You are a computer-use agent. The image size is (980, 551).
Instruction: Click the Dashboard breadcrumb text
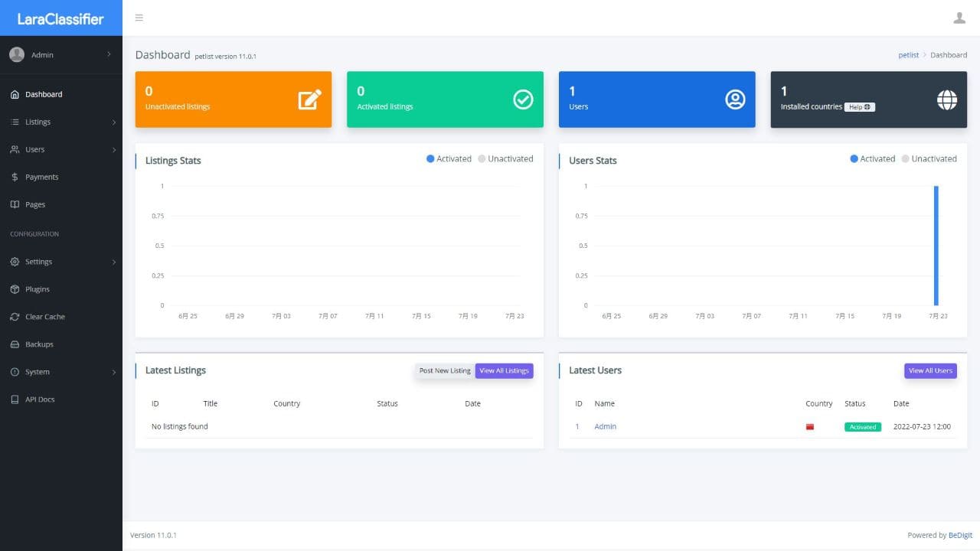pyautogui.click(x=949, y=55)
